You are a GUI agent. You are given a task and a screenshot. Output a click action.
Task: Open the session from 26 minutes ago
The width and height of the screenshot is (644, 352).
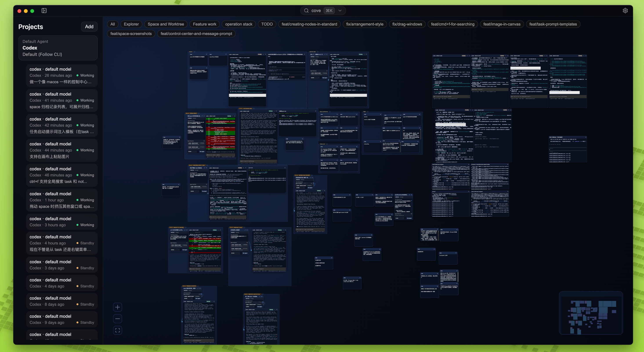click(62, 75)
